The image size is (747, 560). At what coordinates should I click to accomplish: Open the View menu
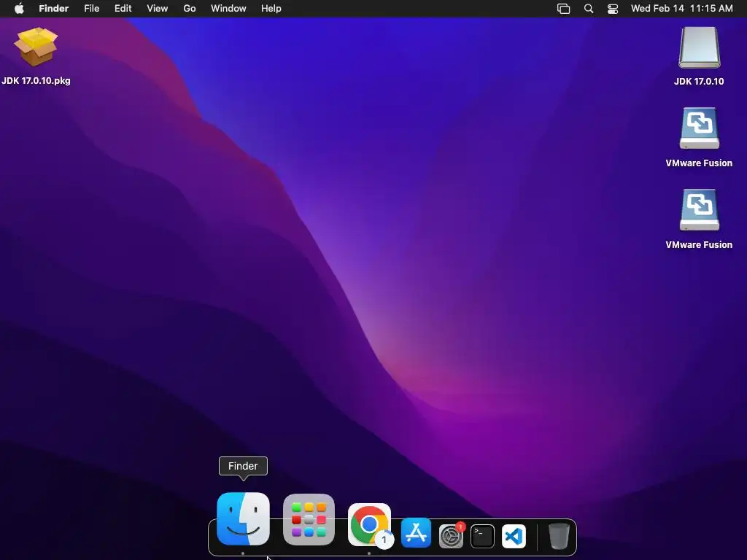tap(158, 9)
